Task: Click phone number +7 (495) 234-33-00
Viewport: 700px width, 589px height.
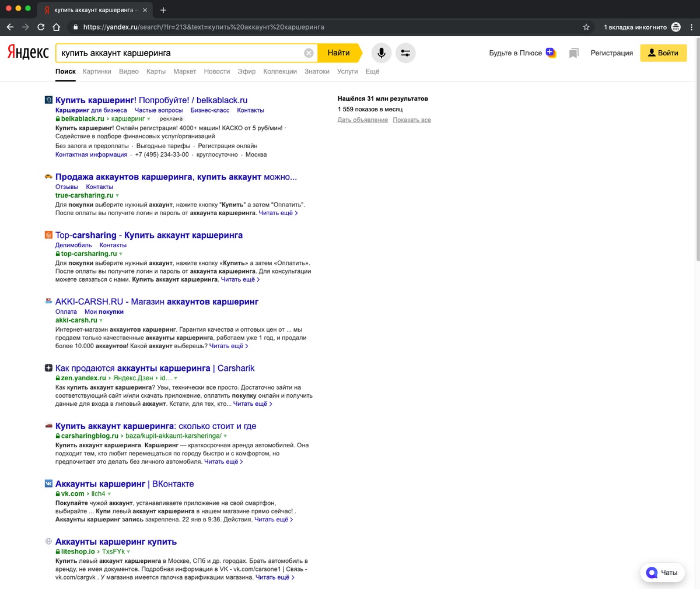Action: (x=162, y=155)
